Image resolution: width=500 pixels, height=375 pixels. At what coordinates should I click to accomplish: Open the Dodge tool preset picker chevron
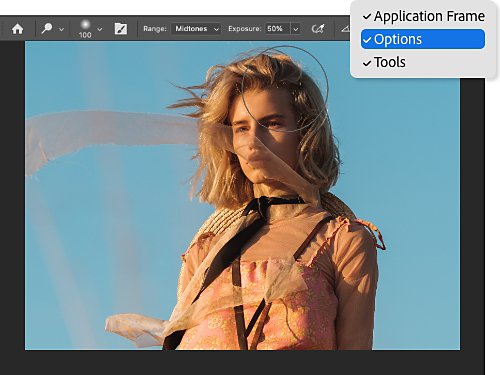[x=61, y=29]
